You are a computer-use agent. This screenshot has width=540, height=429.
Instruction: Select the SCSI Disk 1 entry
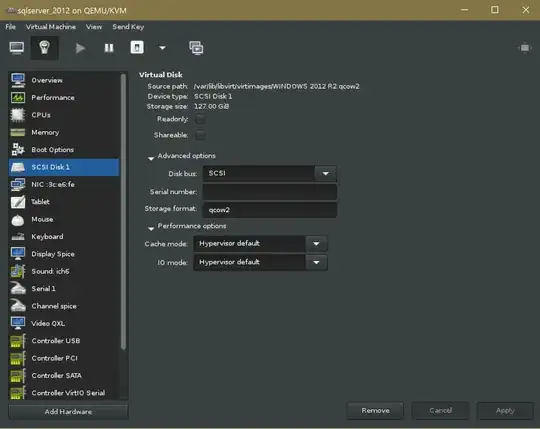[64, 167]
